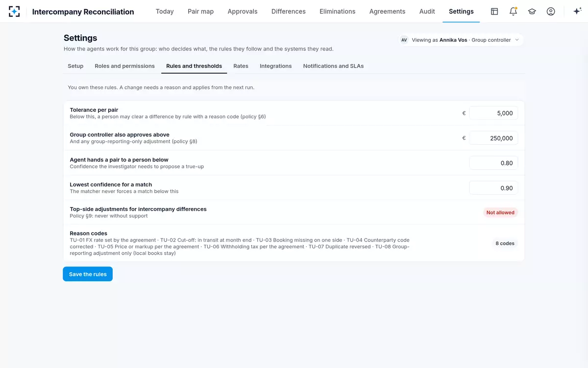Image resolution: width=588 pixels, height=368 pixels.
Task: Expand the Viewing as Annika Vos dropdown
Action: coord(461,40)
